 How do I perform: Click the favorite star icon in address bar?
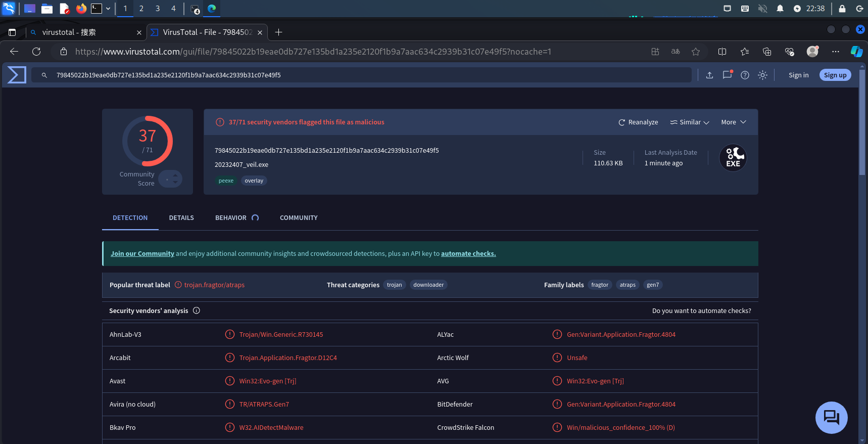[x=696, y=52]
